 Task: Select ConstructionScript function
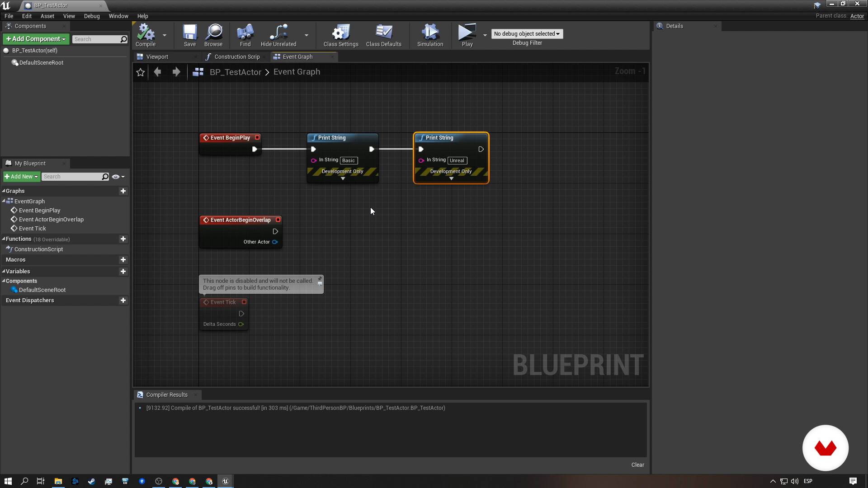coord(38,249)
